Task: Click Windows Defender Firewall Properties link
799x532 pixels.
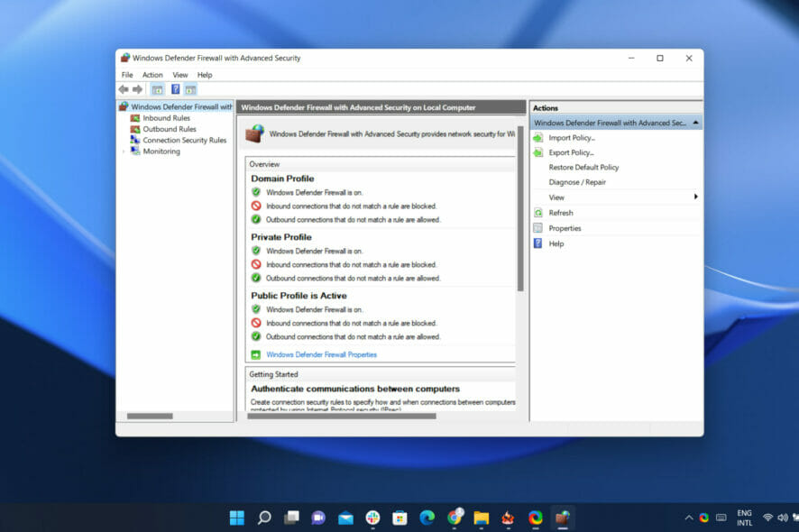Action: click(321, 354)
